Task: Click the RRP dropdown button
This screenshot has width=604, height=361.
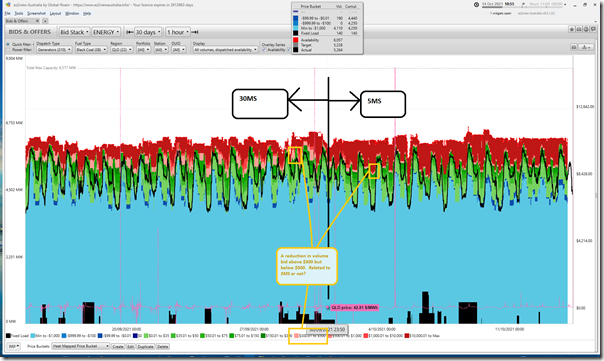Action: [x=14, y=346]
